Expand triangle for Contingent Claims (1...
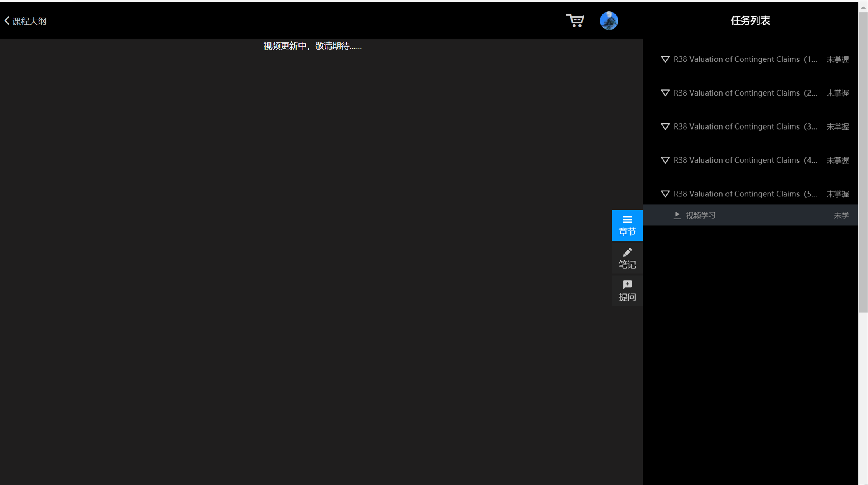The image size is (868, 485). pos(665,59)
